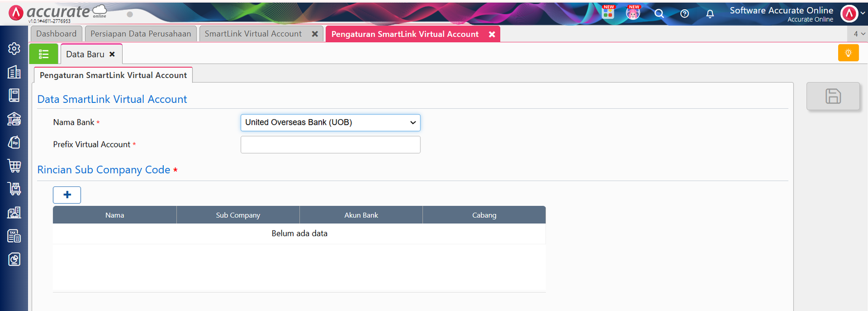Select the Pengaturan SmartLink Virtual Account form tab
This screenshot has height=311, width=868.
click(x=113, y=75)
